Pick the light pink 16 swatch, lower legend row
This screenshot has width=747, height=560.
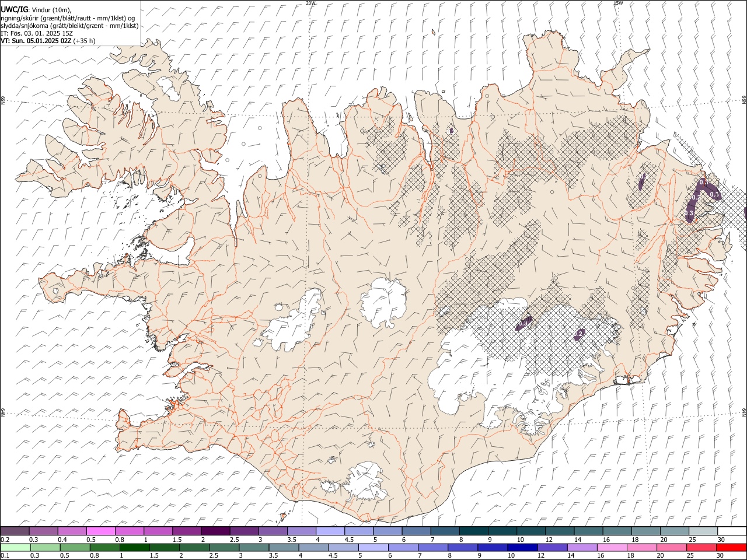pyautogui.click(x=612, y=547)
